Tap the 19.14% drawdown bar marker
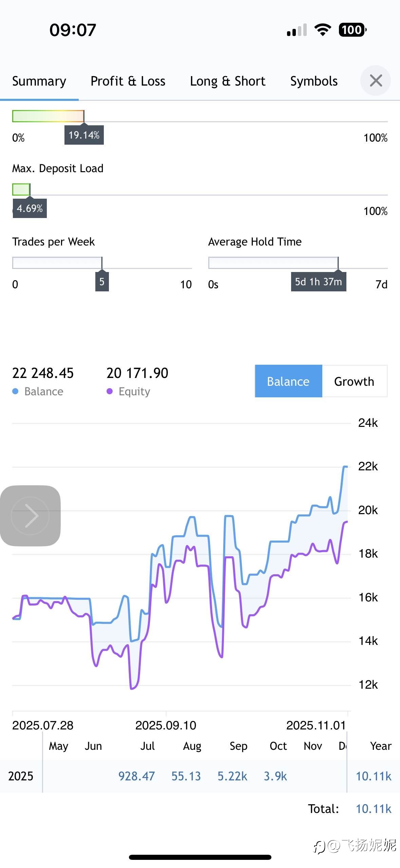 pos(84,135)
